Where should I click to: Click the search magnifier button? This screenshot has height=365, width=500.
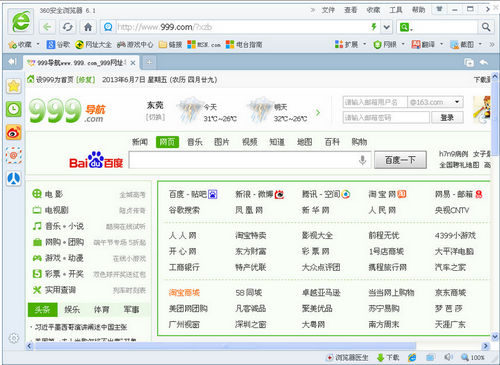pos(486,27)
